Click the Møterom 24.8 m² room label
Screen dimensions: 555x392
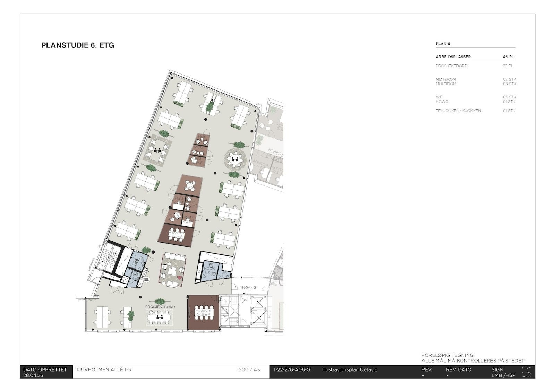(203, 313)
